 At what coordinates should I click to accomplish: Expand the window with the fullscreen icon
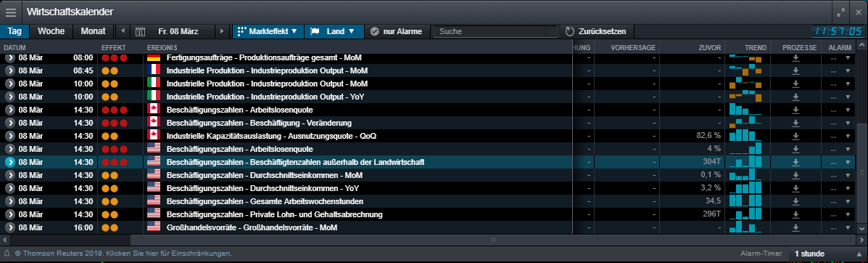tap(840, 12)
